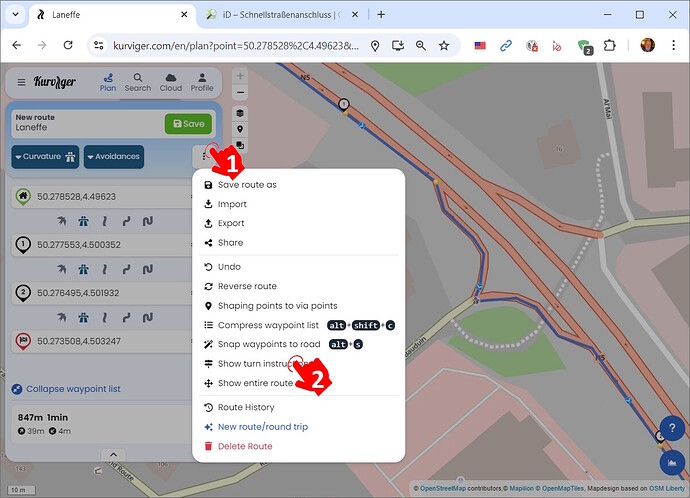Click the map layers icon
This screenshot has height=498, width=690.
[239, 113]
